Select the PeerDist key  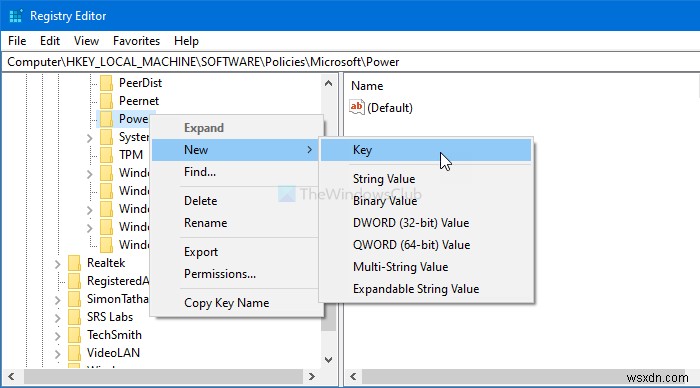(x=140, y=83)
